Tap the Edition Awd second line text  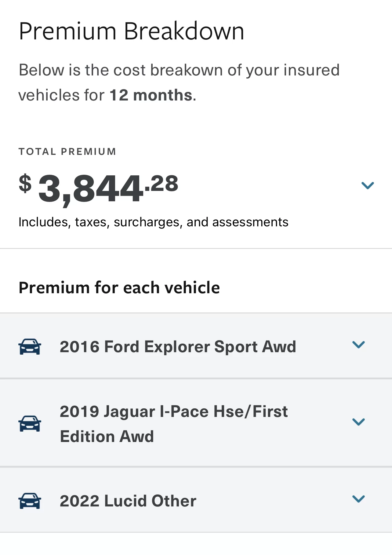coord(107,436)
